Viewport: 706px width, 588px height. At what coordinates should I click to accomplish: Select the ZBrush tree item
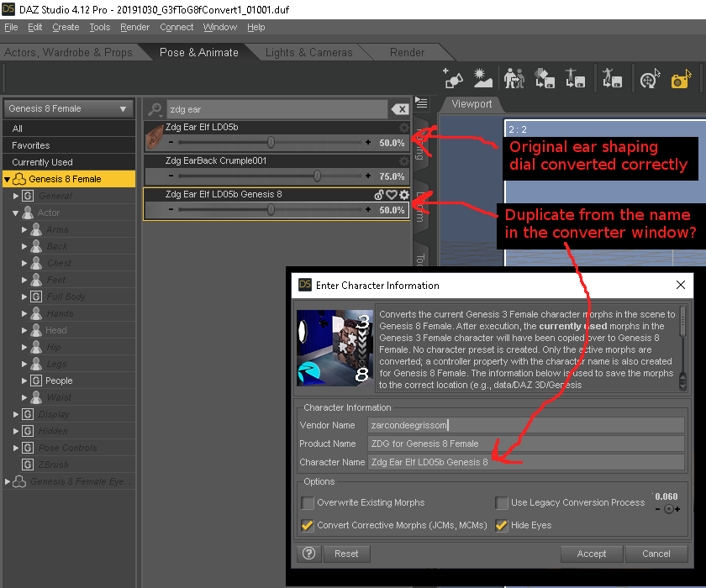pos(53,465)
